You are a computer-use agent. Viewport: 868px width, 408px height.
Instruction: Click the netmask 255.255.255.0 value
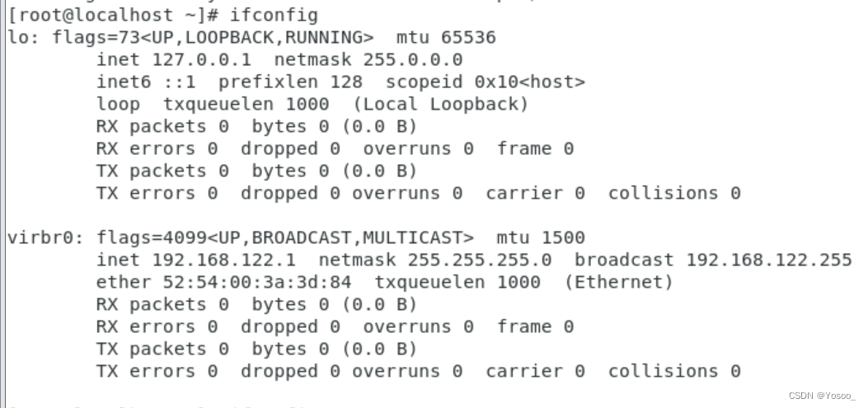pyautogui.click(x=480, y=260)
